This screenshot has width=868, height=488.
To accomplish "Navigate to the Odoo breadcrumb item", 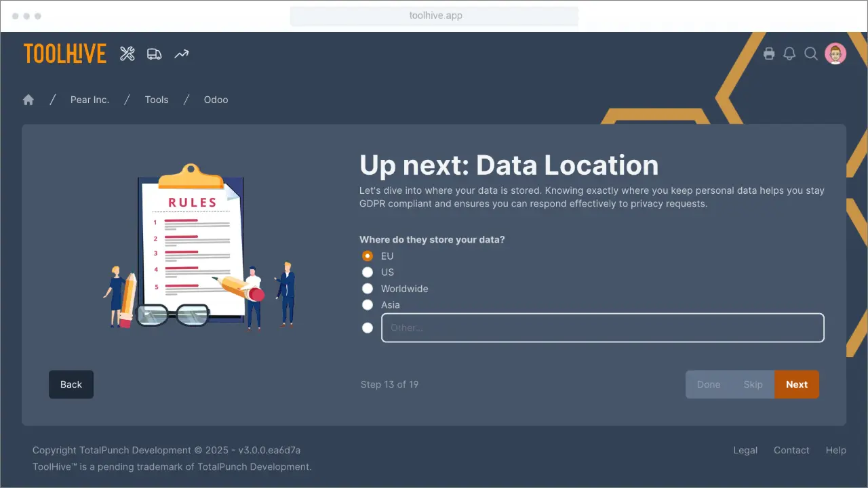I will (x=216, y=100).
